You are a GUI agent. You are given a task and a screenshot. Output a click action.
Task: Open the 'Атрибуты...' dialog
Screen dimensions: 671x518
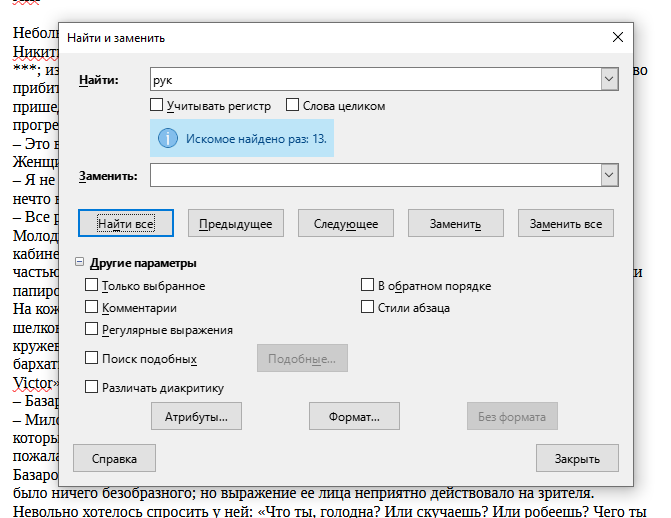click(x=196, y=415)
